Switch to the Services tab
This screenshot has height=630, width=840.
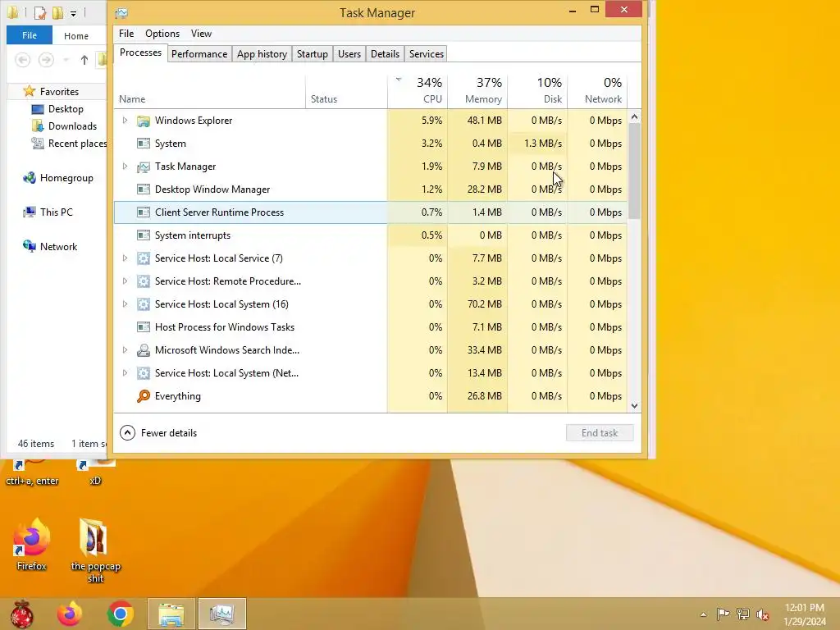427,54
